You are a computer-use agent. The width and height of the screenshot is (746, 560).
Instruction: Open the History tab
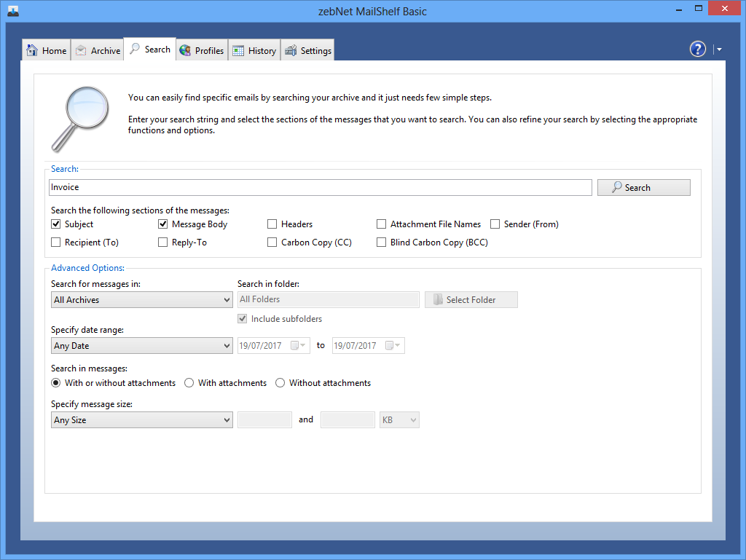254,50
